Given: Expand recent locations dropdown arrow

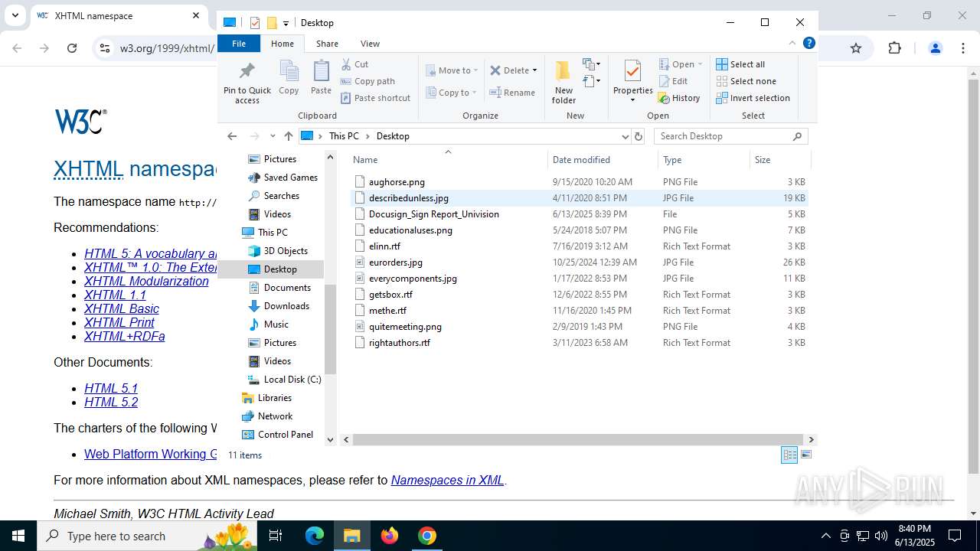Looking at the screenshot, I should (273, 136).
